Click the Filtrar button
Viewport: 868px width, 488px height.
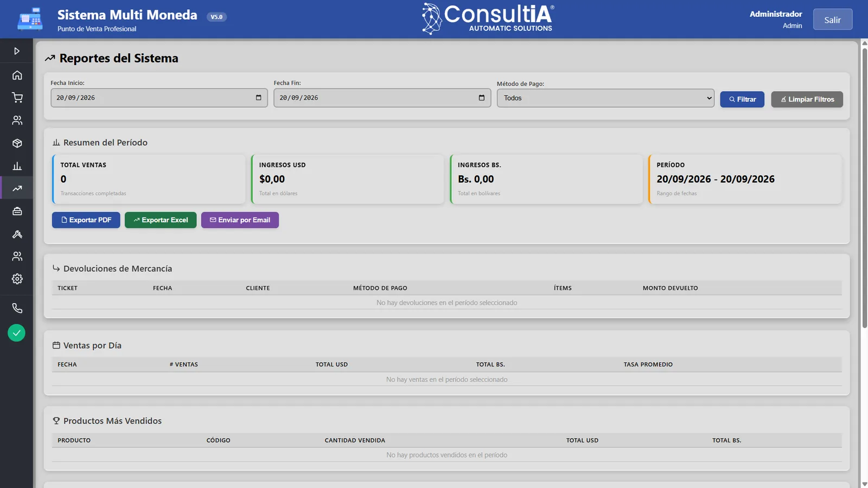pos(742,99)
